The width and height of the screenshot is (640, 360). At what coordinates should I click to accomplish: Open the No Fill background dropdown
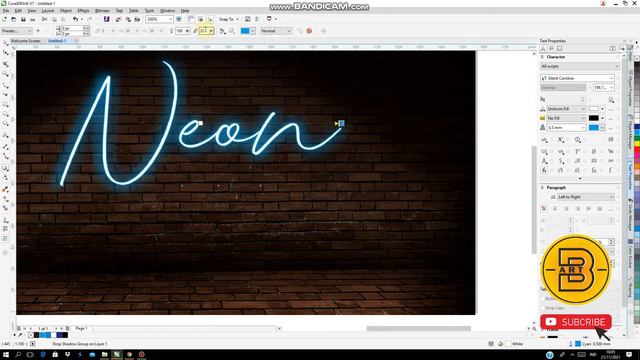[x=566, y=118]
